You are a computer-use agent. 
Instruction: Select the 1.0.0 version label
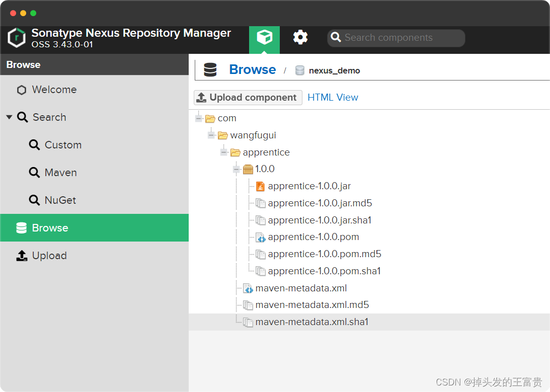tap(265, 169)
